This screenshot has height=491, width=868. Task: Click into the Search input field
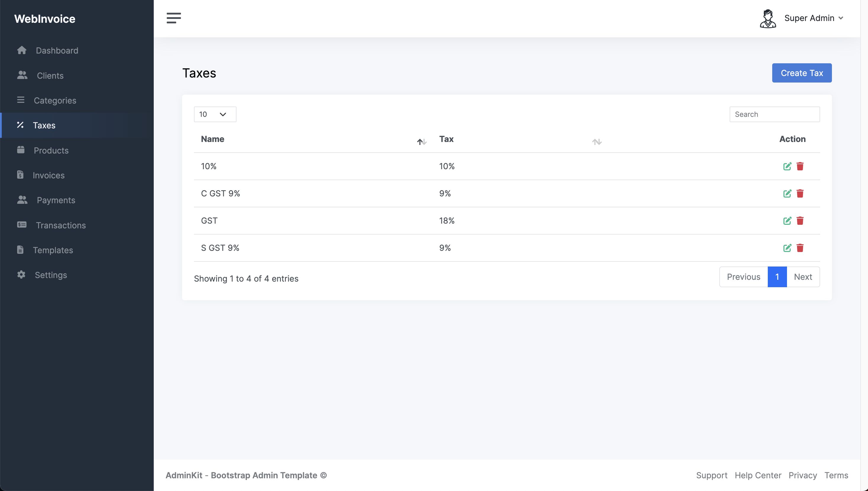[x=774, y=114]
